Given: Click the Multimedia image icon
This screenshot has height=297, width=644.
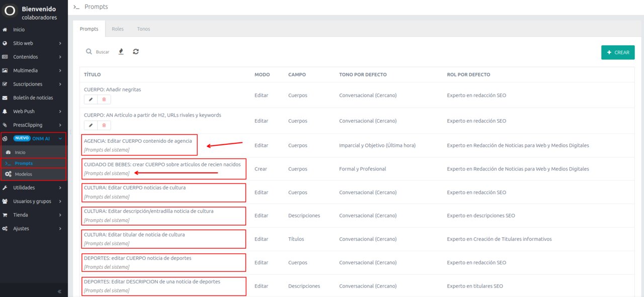Looking at the screenshot, I should [5, 70].
